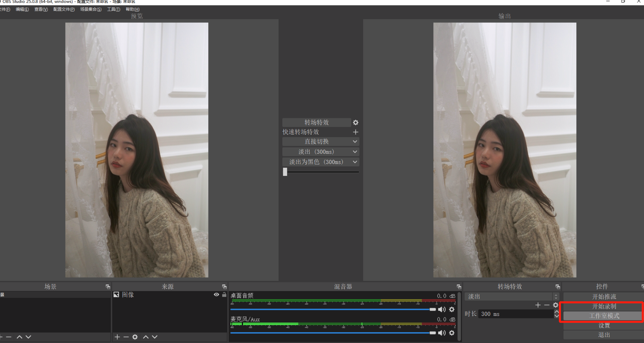Open source properties gear in 来源 panel
644x343 pixels.
click(x=135, y=337)
